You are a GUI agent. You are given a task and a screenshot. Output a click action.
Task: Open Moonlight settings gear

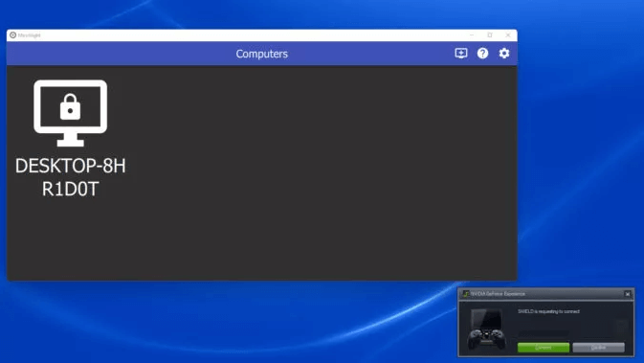pos(504,53)
